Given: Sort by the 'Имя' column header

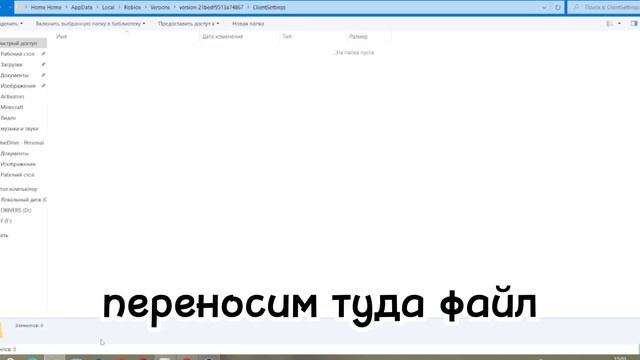Looking at the screenshot, I should coord(62,36).
